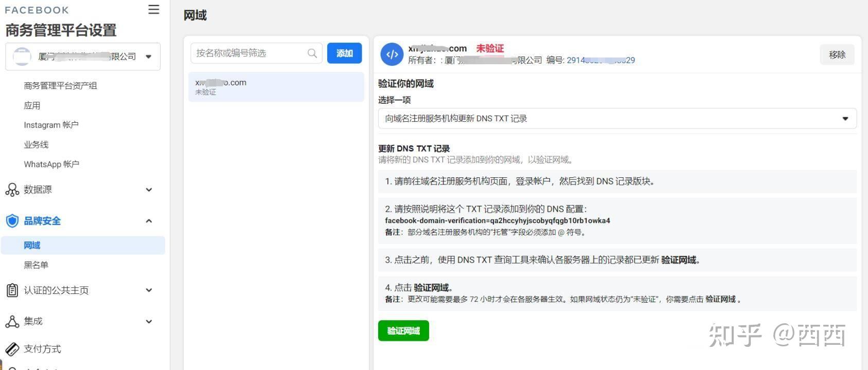Open WhatsApp 帐户 in the sidebar
This screenshot has height=370, width=868.
51,164
